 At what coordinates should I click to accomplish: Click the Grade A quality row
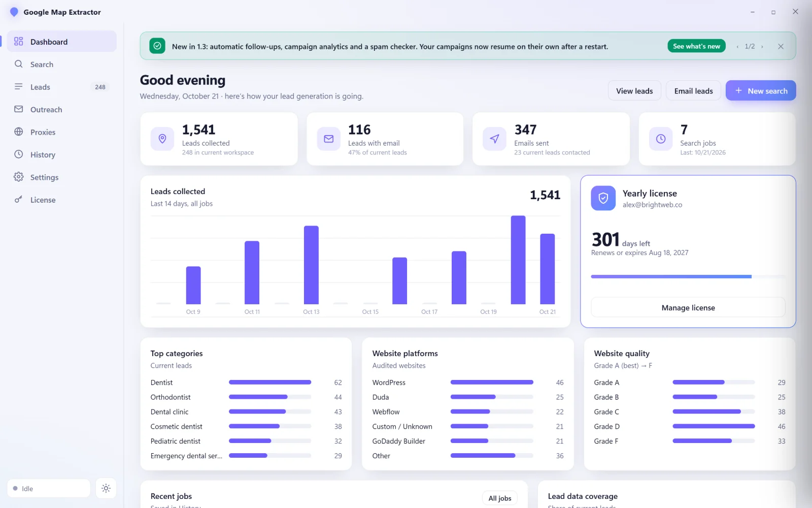pos(690,382)
